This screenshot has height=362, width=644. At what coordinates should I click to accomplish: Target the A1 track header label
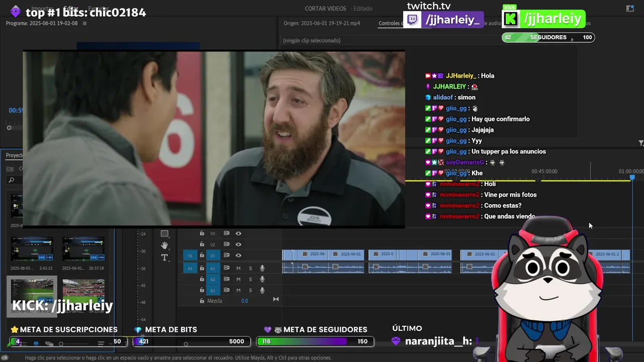coord(213,268)
